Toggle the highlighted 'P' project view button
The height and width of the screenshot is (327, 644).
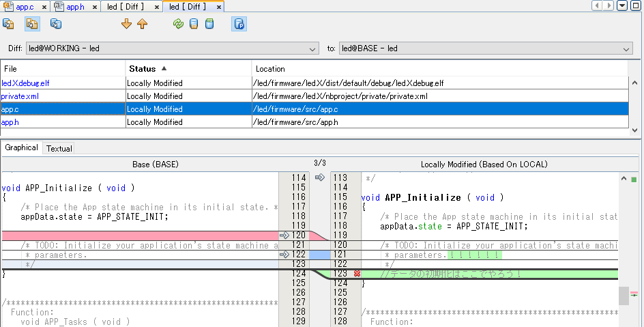[239, 24]
